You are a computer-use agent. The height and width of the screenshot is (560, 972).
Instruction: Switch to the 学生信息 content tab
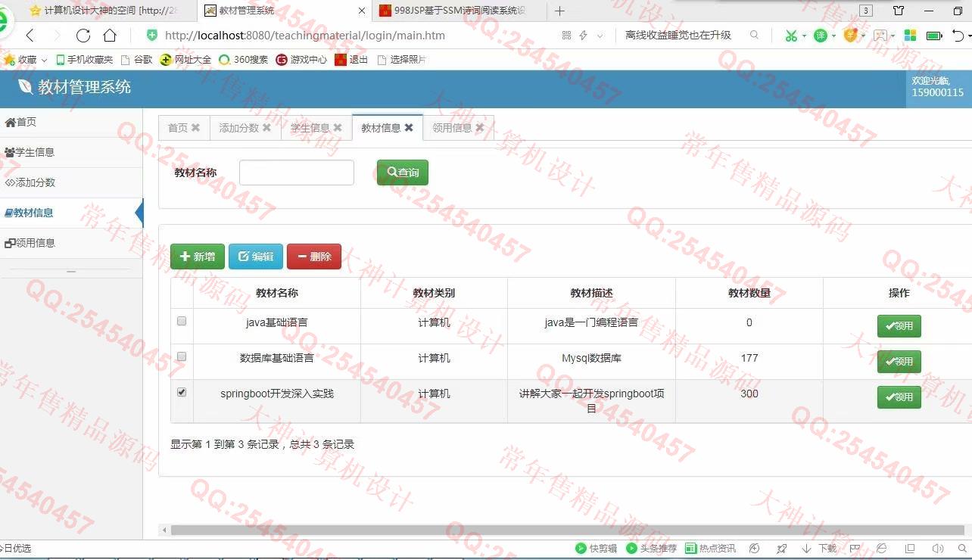tap(310, 128)
